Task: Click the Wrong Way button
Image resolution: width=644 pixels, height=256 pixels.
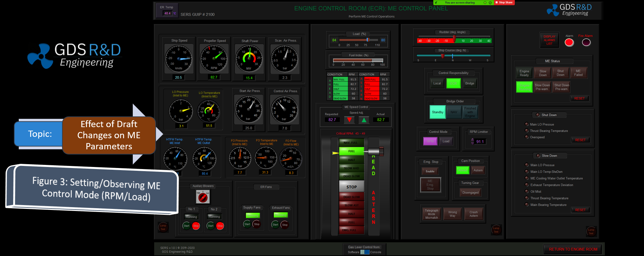Action: coord(452,214)
